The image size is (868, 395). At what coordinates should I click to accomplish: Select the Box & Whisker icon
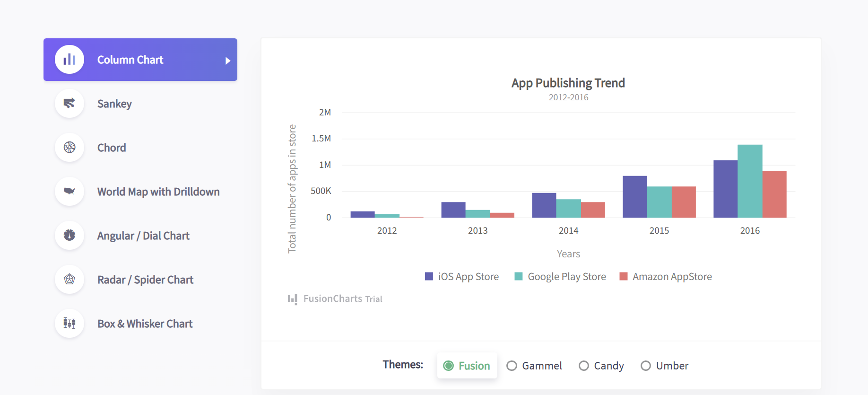(69, 323)
